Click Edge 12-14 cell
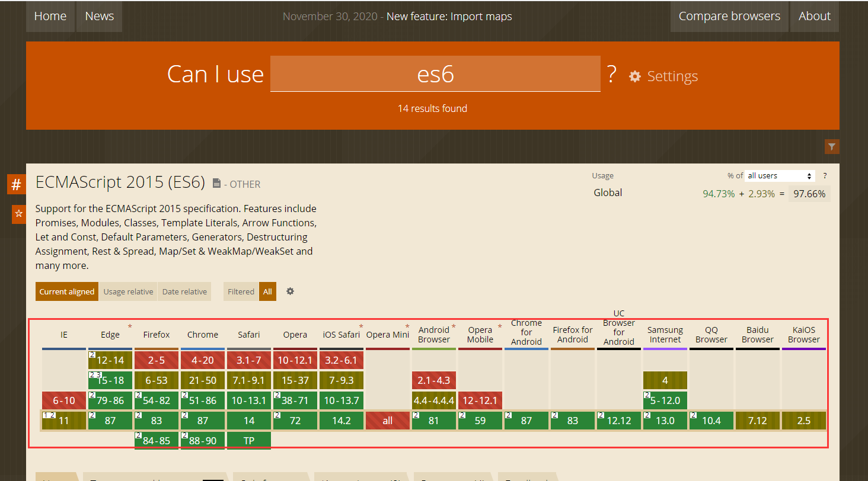 coord(110,360)
